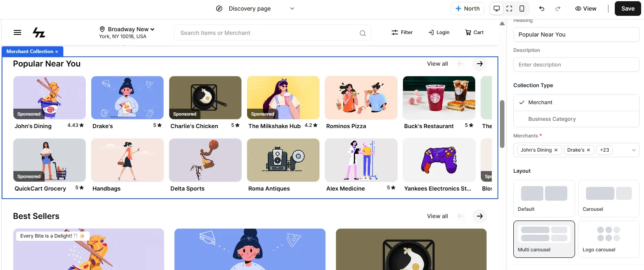Screen dimensions: 644x270
Task: Switch to mobile preview mode
Action: point(522,9)
